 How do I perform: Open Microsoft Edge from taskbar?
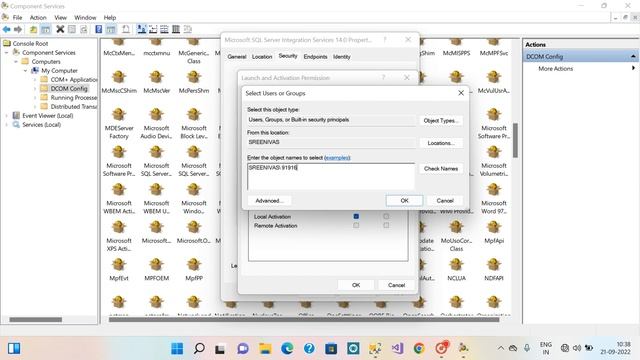[287, 348]
